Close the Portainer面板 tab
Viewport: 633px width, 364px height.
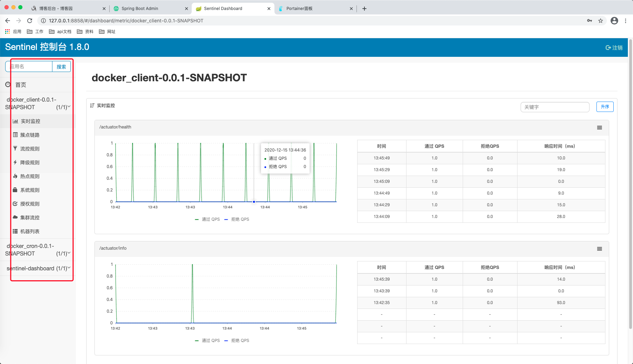351,9
